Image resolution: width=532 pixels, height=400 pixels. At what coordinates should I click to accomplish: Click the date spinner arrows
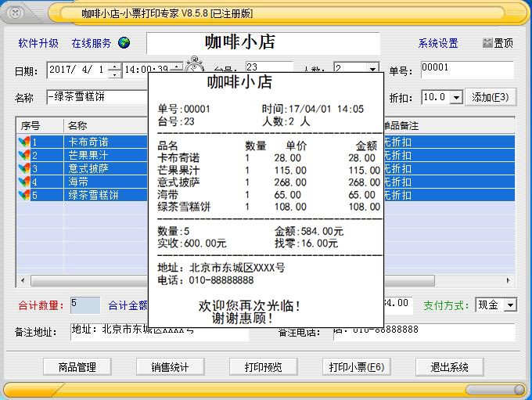[x=115, y=70]
